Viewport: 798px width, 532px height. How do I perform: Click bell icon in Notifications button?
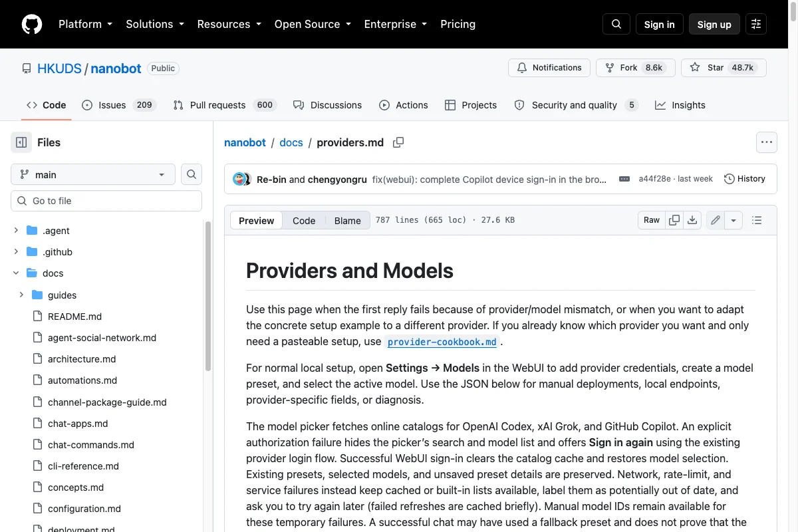tap(522, 68)
